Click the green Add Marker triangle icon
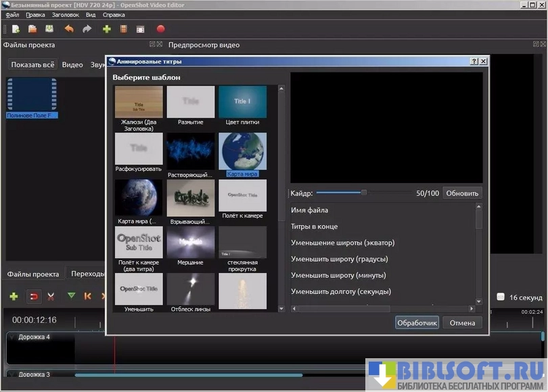 click(71, 296)
